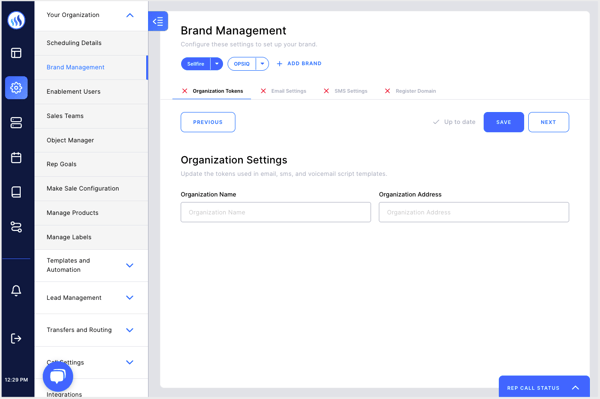Collapse Your Organization section

130,15
